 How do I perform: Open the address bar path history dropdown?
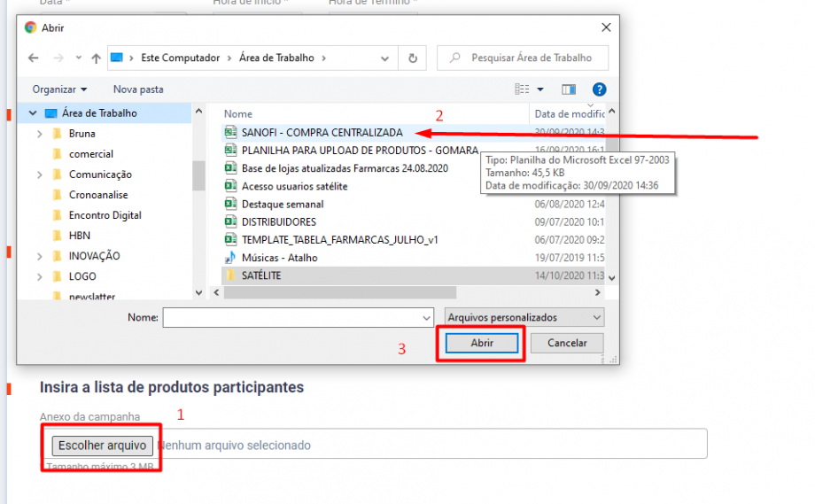click(385, 58)
